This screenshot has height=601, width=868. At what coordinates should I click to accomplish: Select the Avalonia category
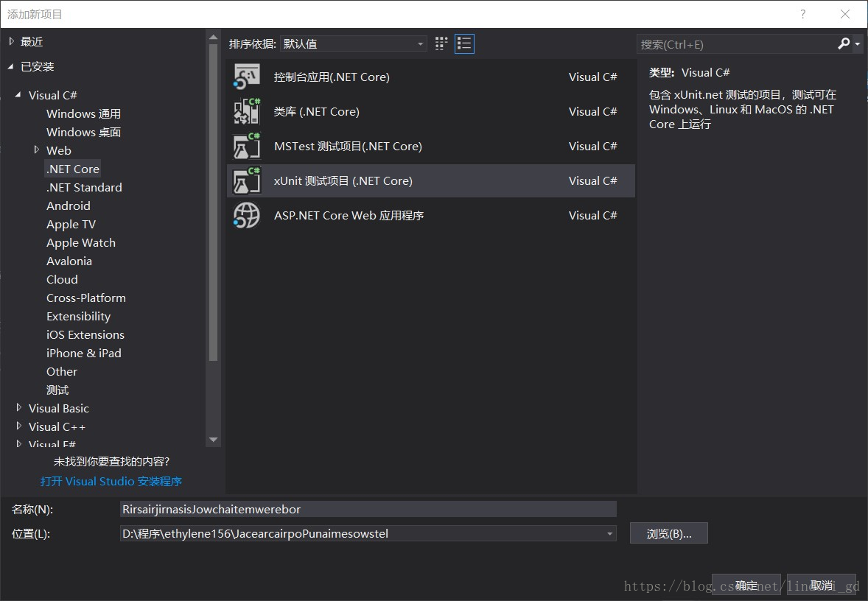point(69,261)
